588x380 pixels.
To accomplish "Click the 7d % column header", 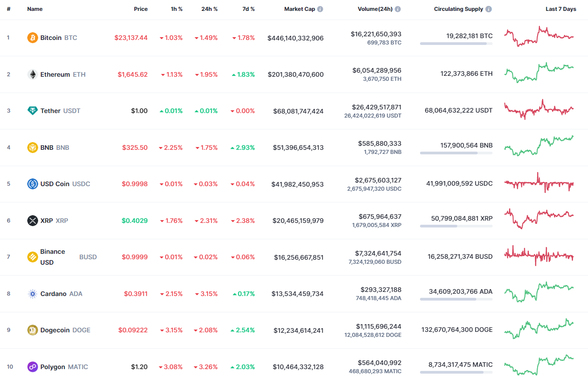I will click(x=248, y=9).
